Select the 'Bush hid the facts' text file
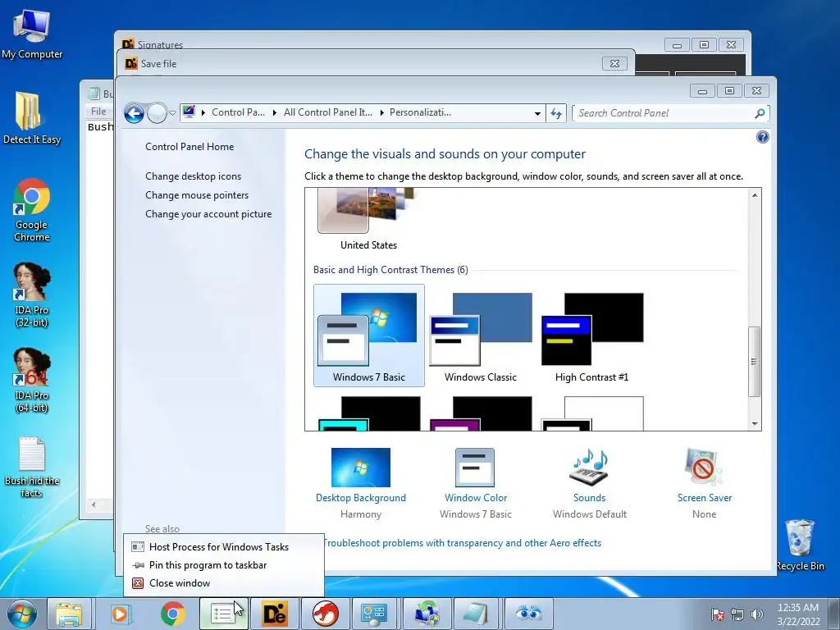The image size is (840, 630). pyautogui.click(x=32, y=467)
